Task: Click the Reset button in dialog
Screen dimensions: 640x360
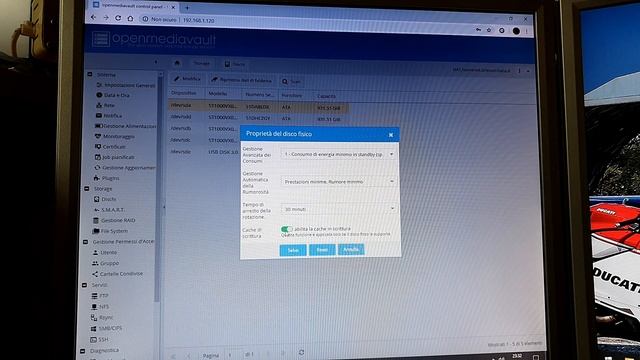Action: click(322, 250)
